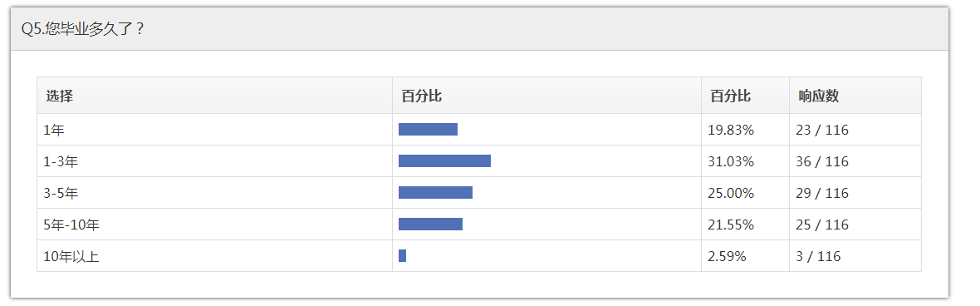Click the blue bar for 3-5年
The image size is (980, 306).
click(436, 193)
